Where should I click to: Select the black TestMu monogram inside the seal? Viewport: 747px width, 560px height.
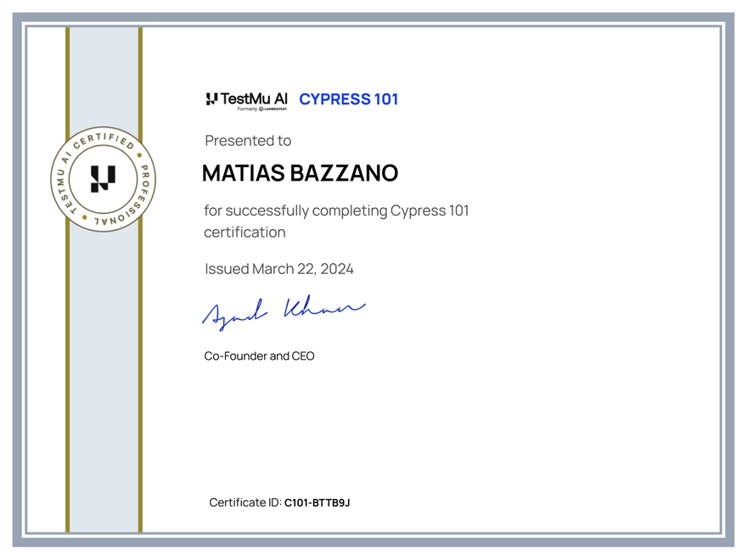(103, 178)
